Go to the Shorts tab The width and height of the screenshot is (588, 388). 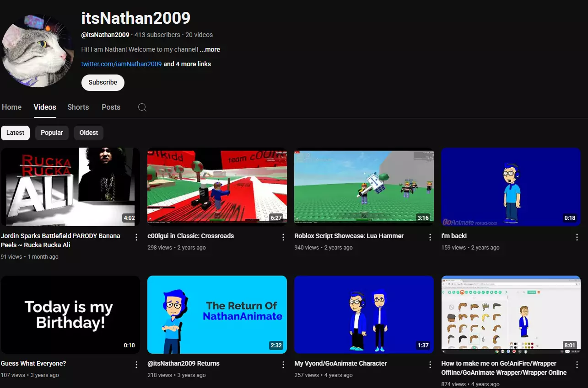[78, 107]
